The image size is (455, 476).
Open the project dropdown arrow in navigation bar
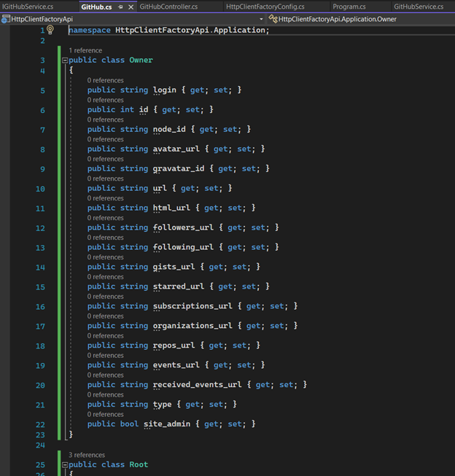[x=261, y=19]
